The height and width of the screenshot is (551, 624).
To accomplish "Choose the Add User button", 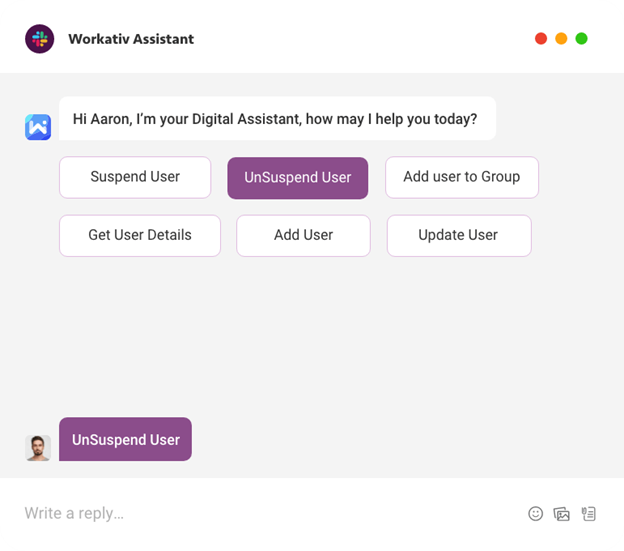I will (x=303, y=235).
